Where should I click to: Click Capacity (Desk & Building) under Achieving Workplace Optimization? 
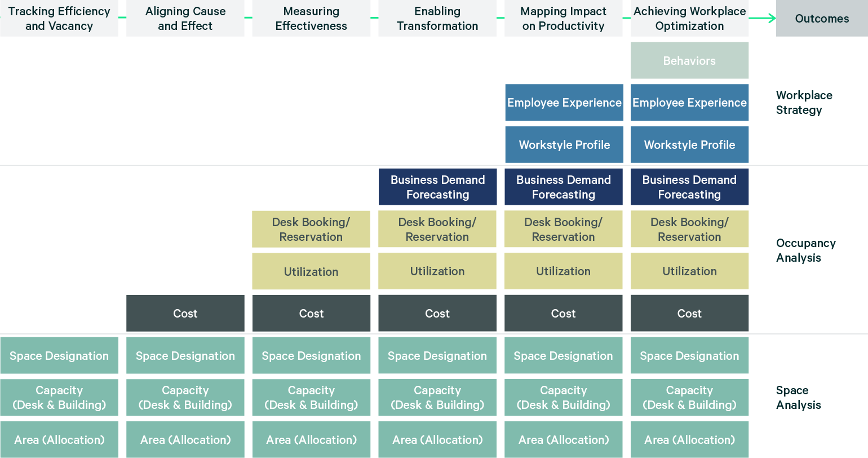tap(690, 398)
